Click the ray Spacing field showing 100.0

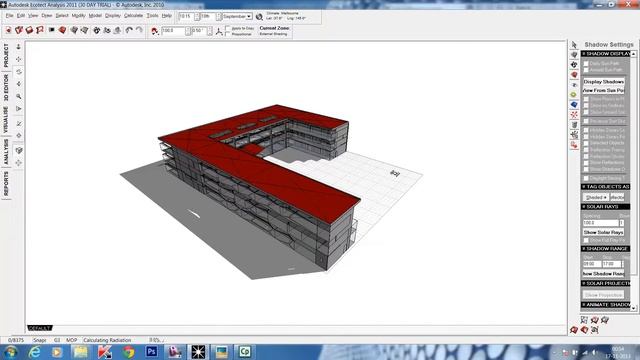tap(600, 223)
